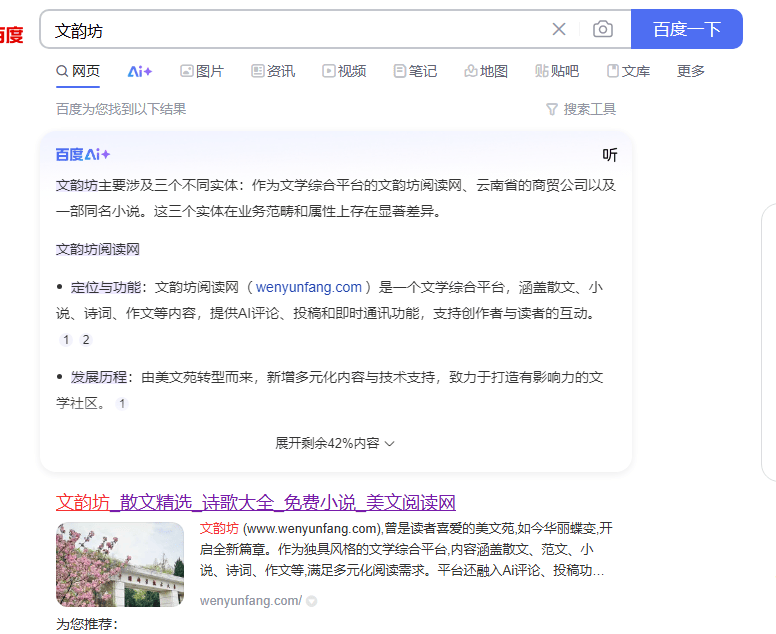Click the Baidu logo
The width and height of the screenshot is (776, 634).
tap(11, 35)
